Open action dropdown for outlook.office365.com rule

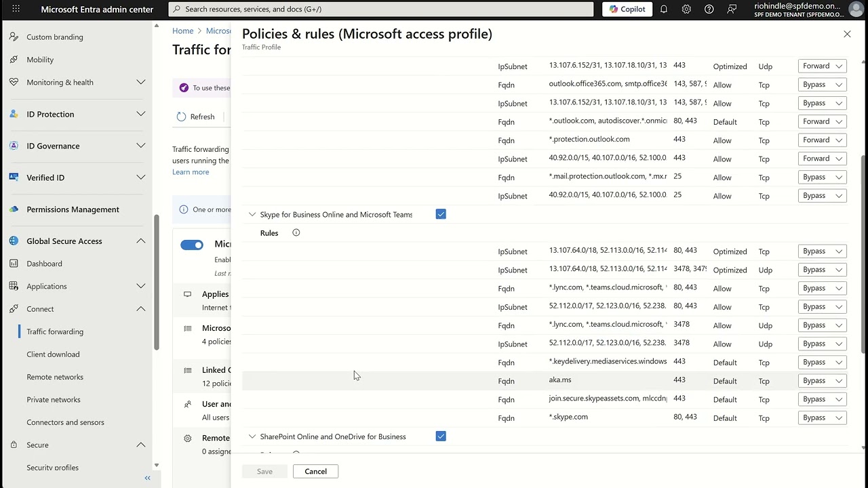[x=823, y=85]
